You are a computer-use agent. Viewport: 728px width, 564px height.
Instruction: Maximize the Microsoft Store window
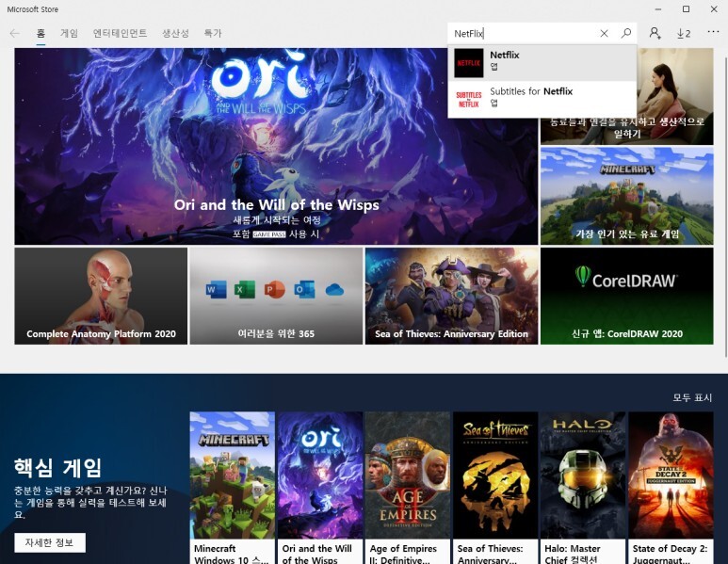[x=687, y=8]
